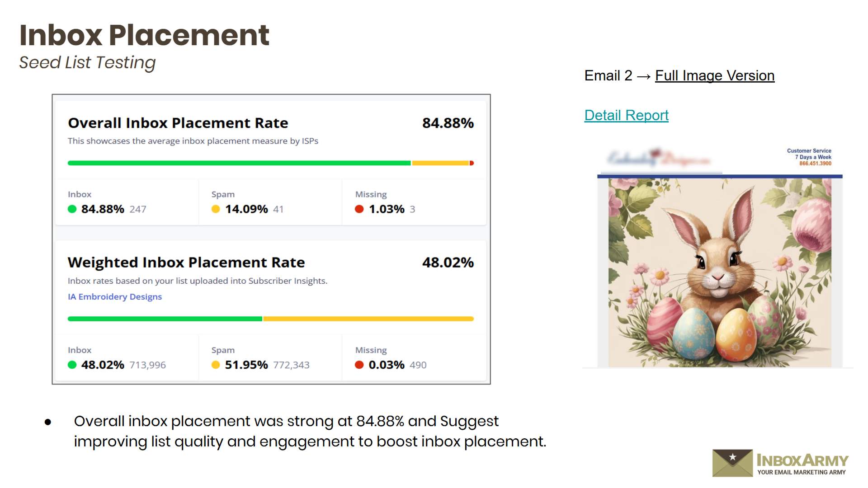
Task: Click the bullet text about overall inbox placement
Action: 310,431
